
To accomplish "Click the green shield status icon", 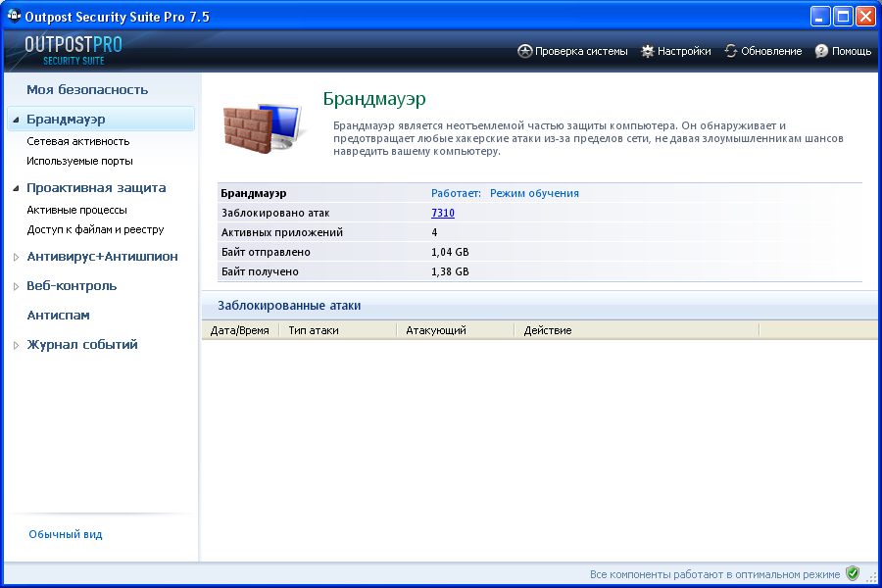I will click(x=853, y=573).
